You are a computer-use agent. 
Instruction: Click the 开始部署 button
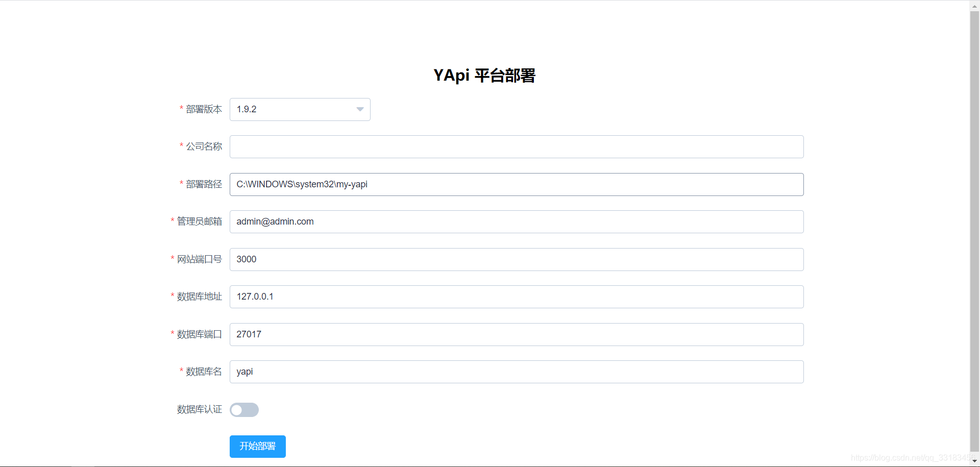click(x=258, y=447)
